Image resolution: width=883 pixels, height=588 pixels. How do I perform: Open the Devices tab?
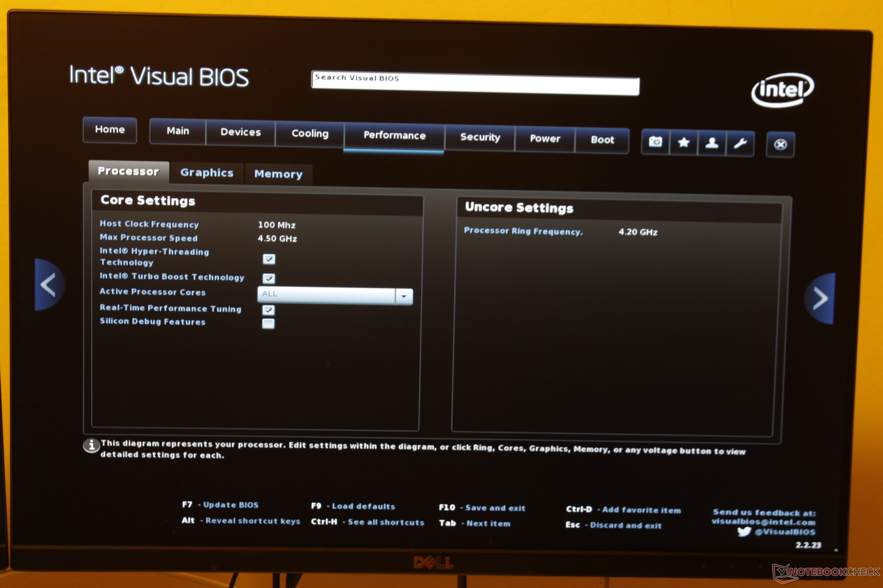[x=241, y=132]
